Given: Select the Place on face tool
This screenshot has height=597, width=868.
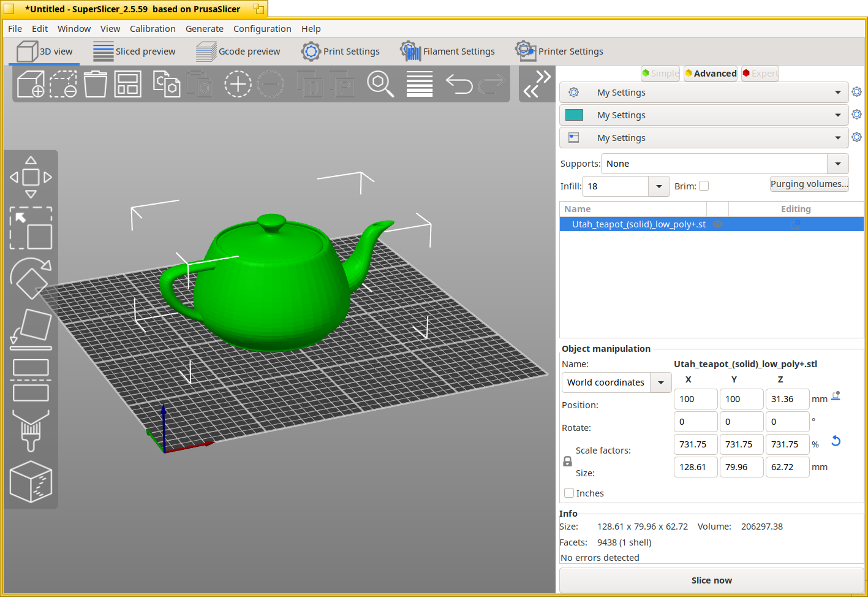Looking at the screenshot, I should click(31, 330).
